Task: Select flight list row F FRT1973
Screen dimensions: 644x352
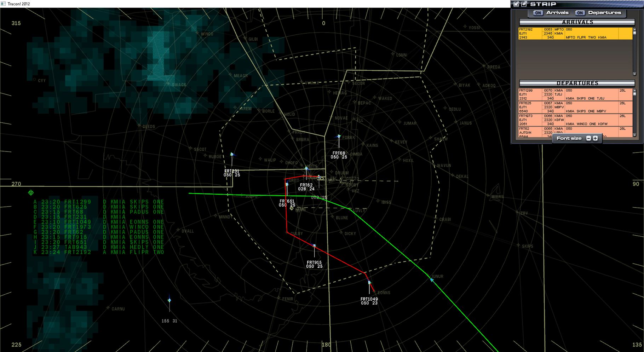Action: (x=99, y=227)
